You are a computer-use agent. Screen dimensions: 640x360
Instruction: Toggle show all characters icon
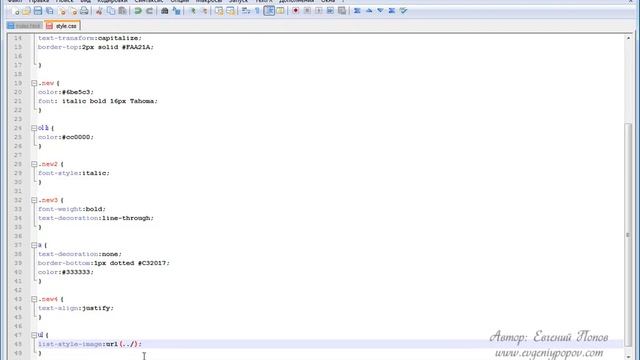click(257, 11)
